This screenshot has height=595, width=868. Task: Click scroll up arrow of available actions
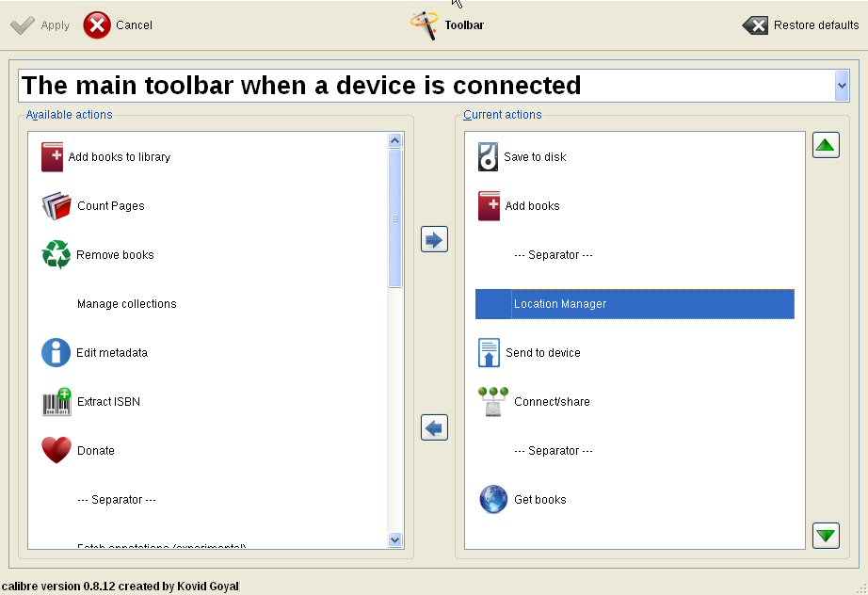pos(394,140)
